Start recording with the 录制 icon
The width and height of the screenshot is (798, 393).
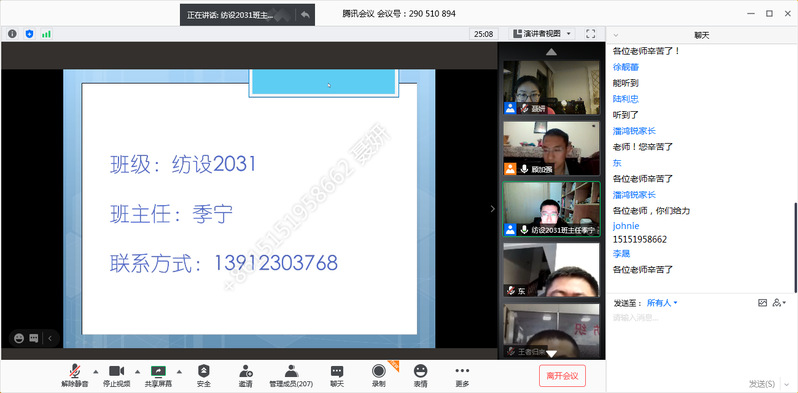click(x=378, y=371)
